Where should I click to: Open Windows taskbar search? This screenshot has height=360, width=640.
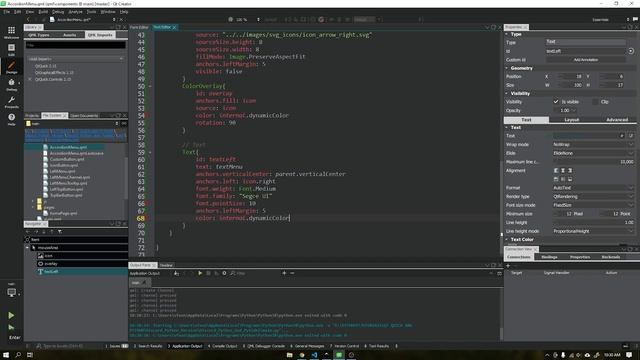click(18, 355)
